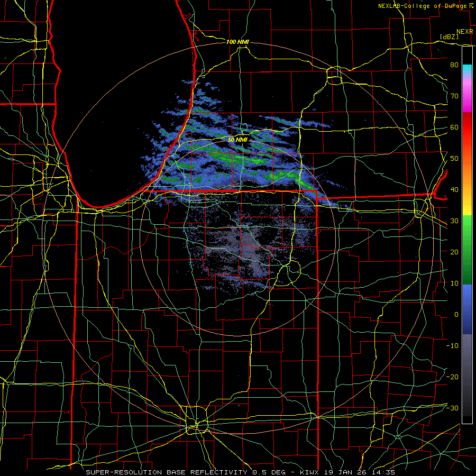Click the NEXR label above the scale

(464, 32)
